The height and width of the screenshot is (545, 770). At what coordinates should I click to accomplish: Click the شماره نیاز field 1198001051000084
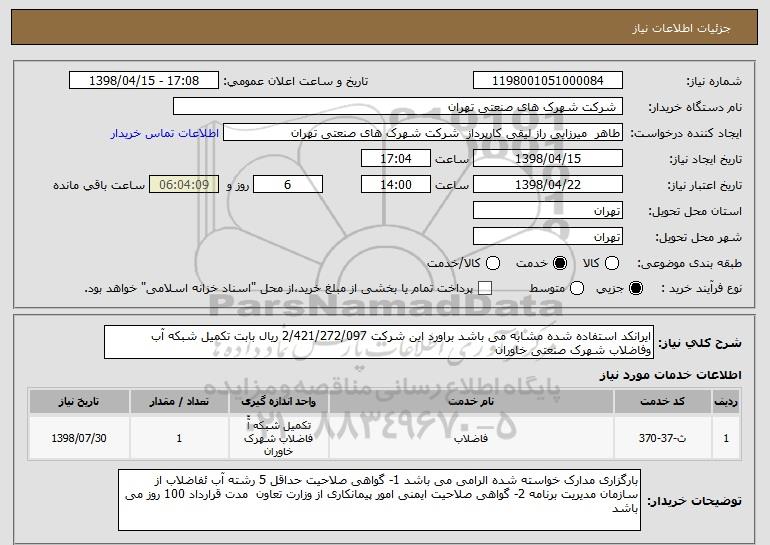(548, 80)
